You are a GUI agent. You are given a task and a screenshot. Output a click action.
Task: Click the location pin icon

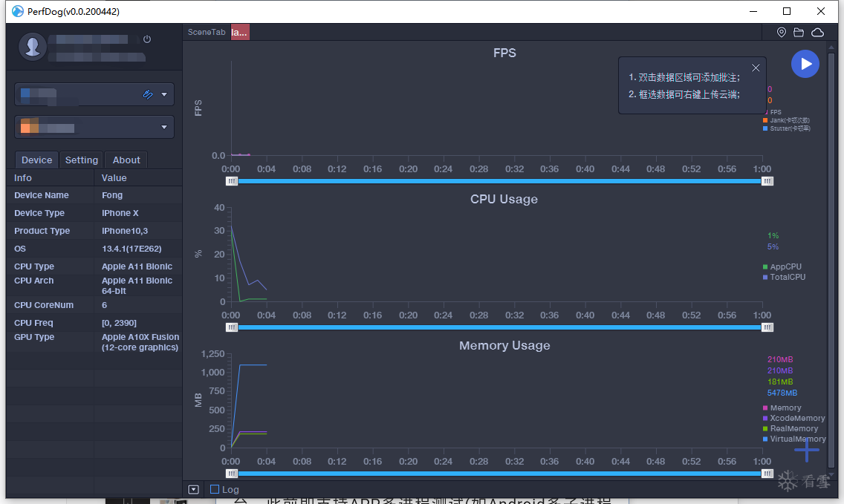coord(782,32)
